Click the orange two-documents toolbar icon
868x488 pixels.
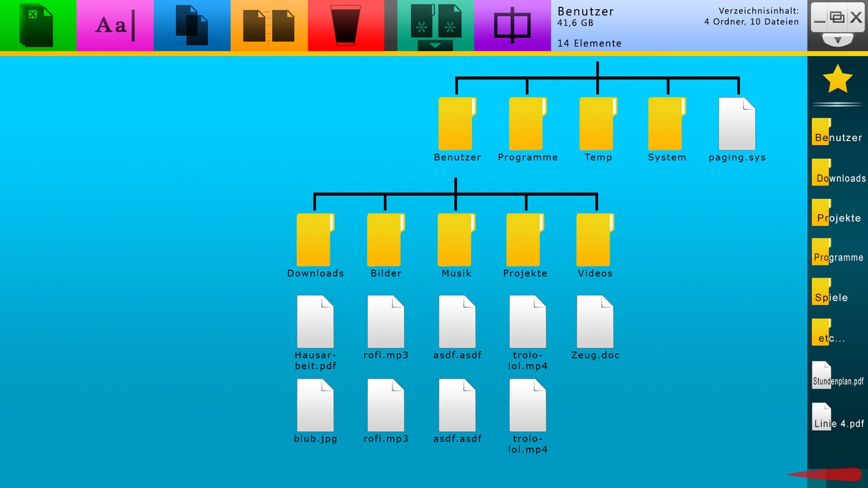[269, 26]
